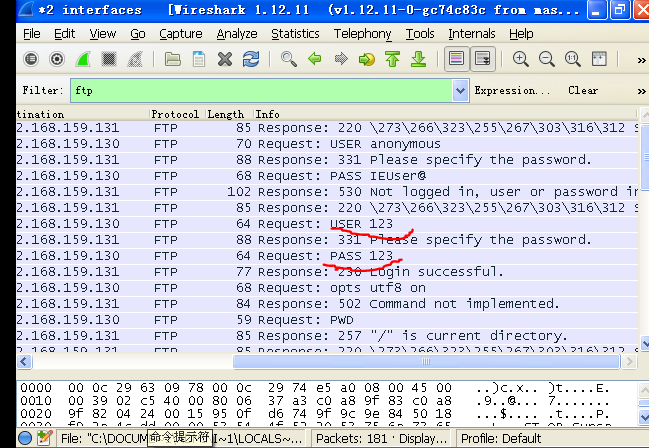Screen dimensions: 649x448
Task: Select the PASS IEUser@ request packet
Action: 327,176
